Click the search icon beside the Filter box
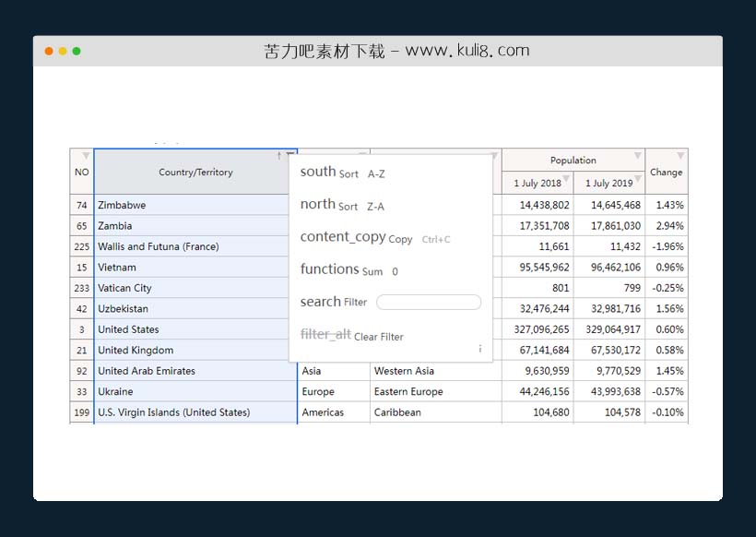This screenshot has width=756, height=537. [x=320, y=302]
